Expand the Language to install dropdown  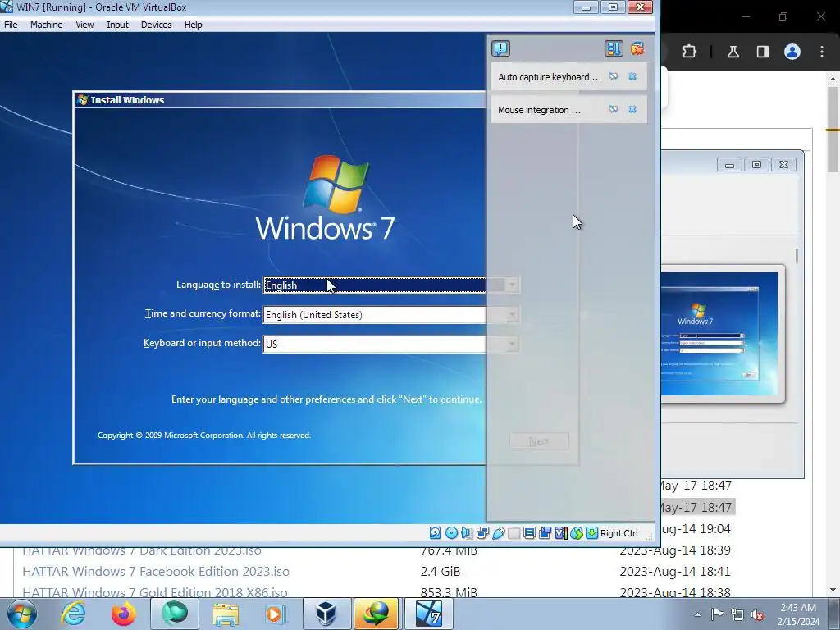click(x=512, y=285)
